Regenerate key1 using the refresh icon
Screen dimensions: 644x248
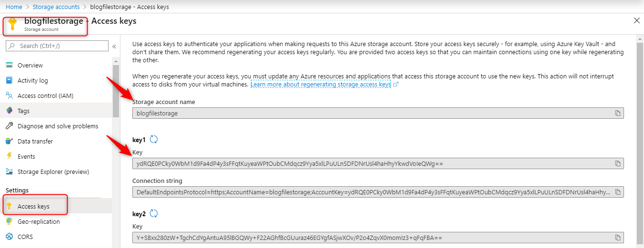click(154, 140)
